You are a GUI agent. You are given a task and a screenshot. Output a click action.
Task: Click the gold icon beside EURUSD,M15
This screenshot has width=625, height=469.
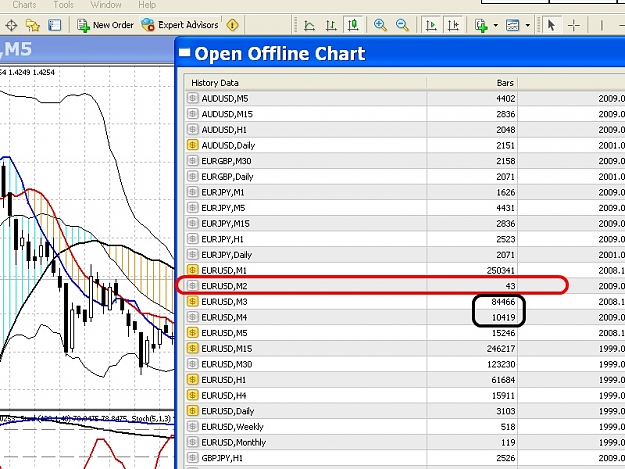193,348
